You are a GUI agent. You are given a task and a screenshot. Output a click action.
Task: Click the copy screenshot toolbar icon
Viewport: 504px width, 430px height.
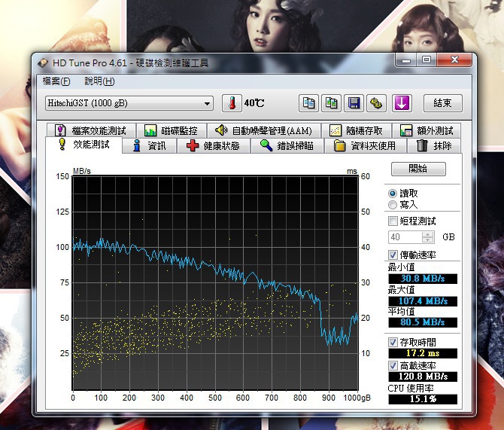tap(331, 103)
